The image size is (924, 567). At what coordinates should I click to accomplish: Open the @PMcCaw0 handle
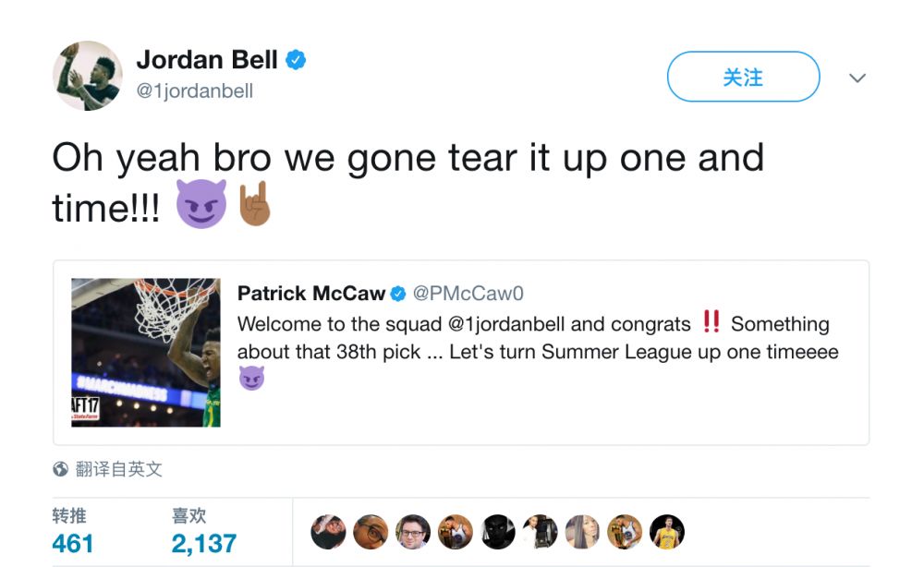[468, 294]
